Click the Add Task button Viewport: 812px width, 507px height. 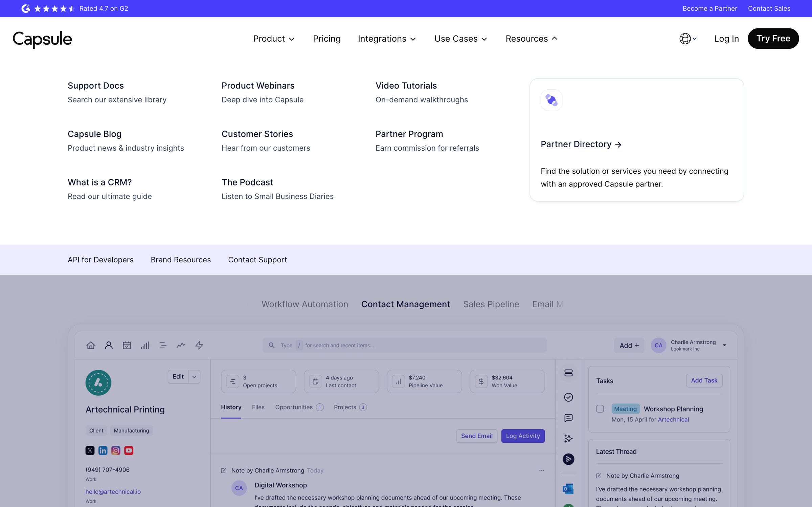(x=704, y=380)
